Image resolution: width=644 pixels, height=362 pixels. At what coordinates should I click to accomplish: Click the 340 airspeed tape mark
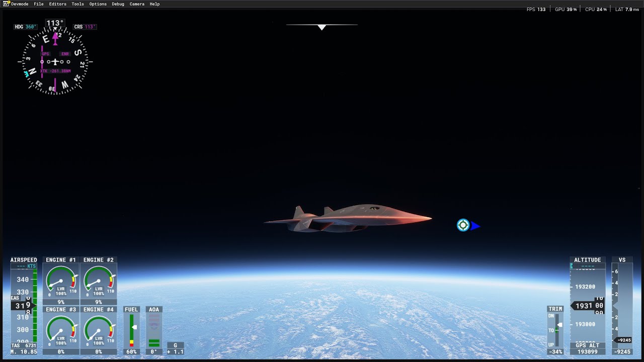(23, 280)
